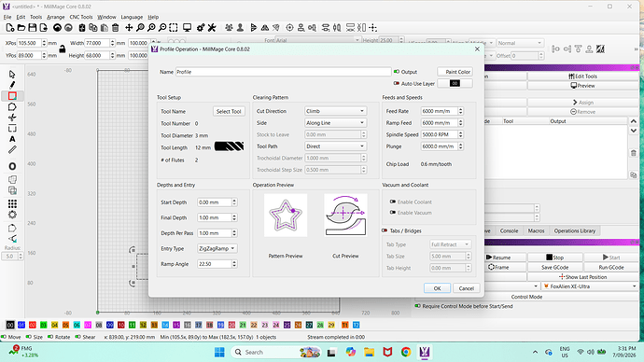Toggle the Shear switch in status bar
Screen dimensions: 644x362
tap(77, 337)
